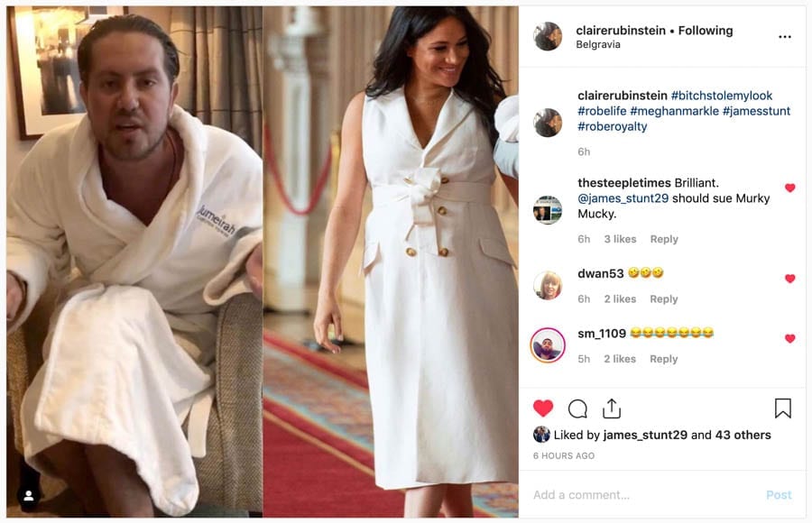Click dwan53's profile avatar
The width and height of the screenshot is (812, 523).
tap(548, 285)
